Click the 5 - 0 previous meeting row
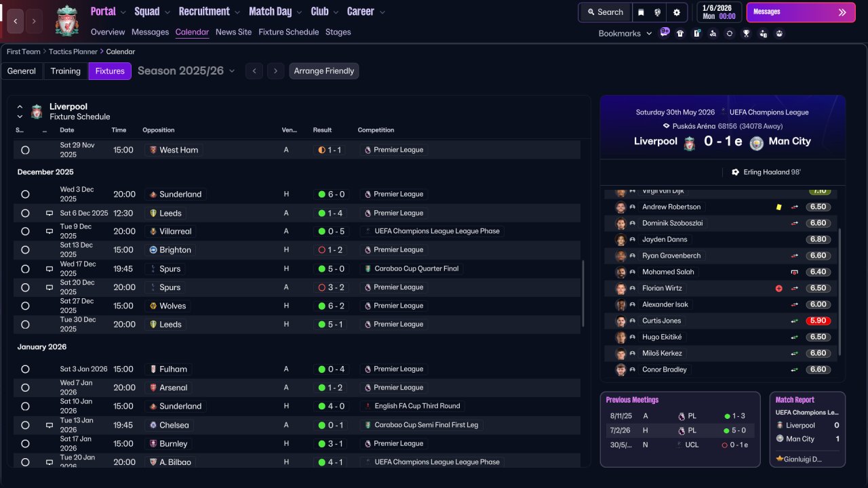The height and width of the screenshot is (488, 868). pos(680,430)
